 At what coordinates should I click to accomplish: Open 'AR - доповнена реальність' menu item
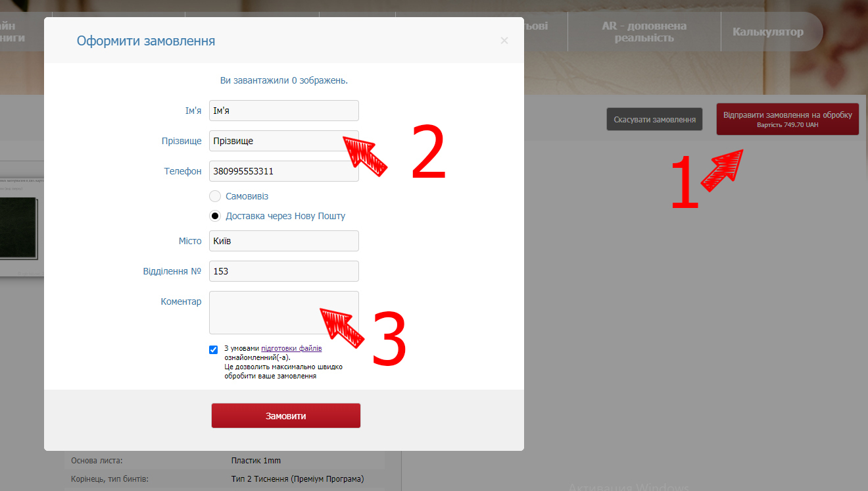tap(644, 32)
